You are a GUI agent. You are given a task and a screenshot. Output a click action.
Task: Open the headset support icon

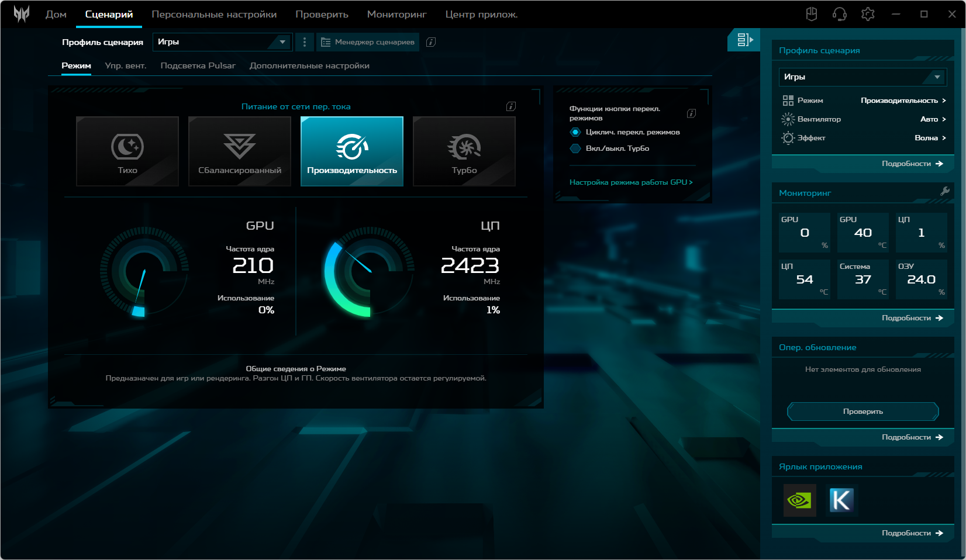840,14
